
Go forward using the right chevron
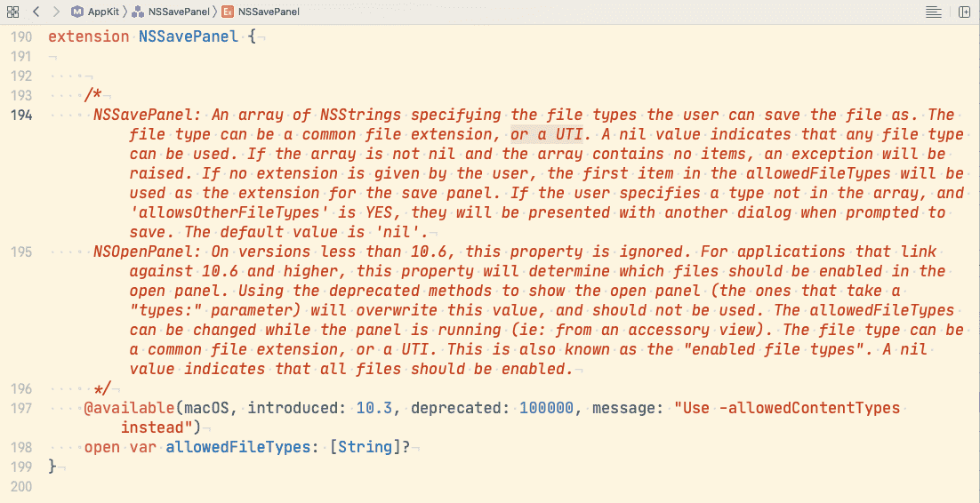(57, 12)
